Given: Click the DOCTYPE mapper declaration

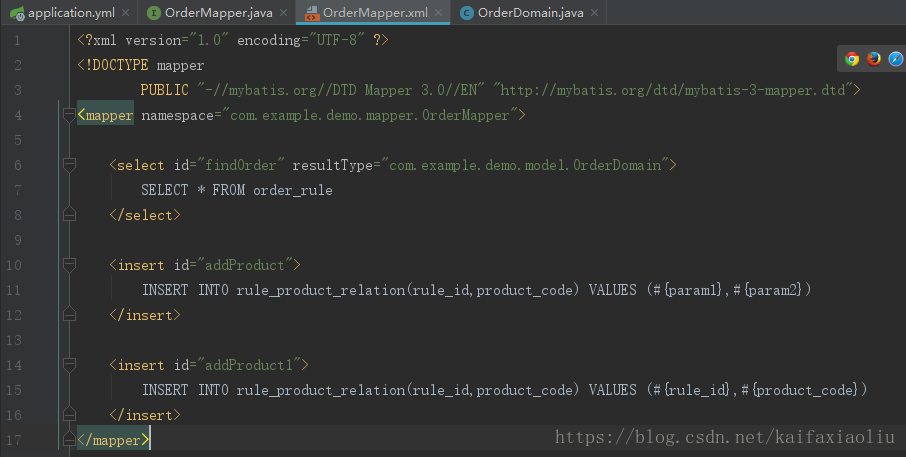Looking at the screenshot, I should point(140,65).
